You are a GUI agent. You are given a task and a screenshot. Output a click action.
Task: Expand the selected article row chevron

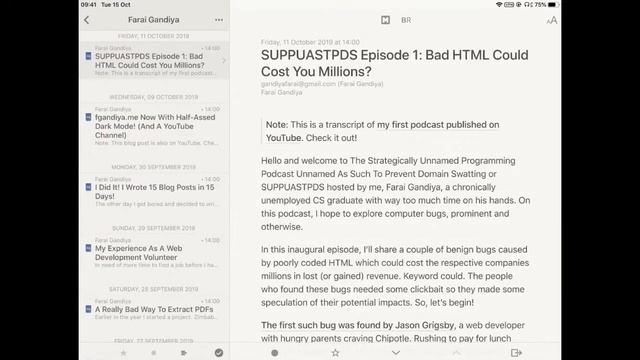pos(224,61)
